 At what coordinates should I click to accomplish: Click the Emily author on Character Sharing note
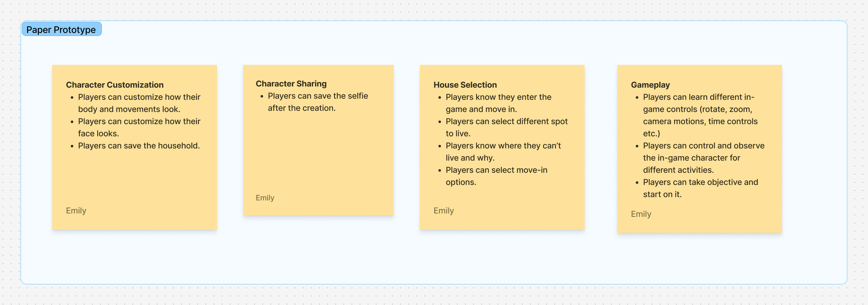(x=265, y=198)
